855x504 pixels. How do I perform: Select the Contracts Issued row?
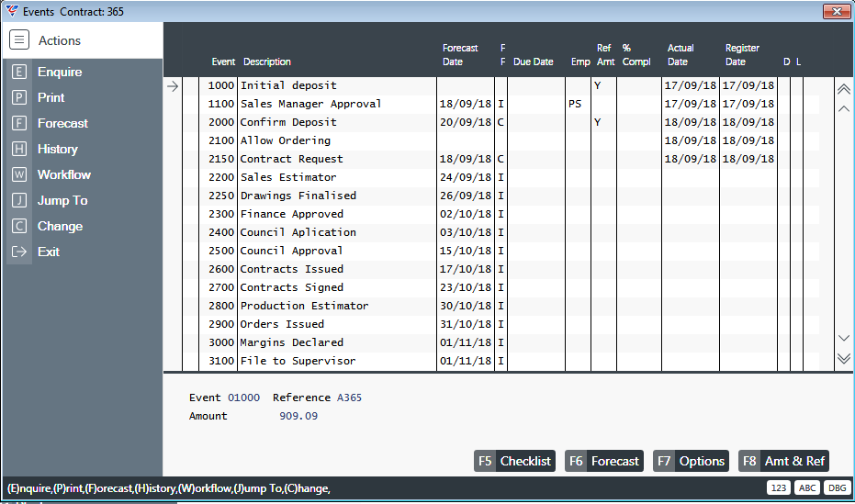point(500,269)
